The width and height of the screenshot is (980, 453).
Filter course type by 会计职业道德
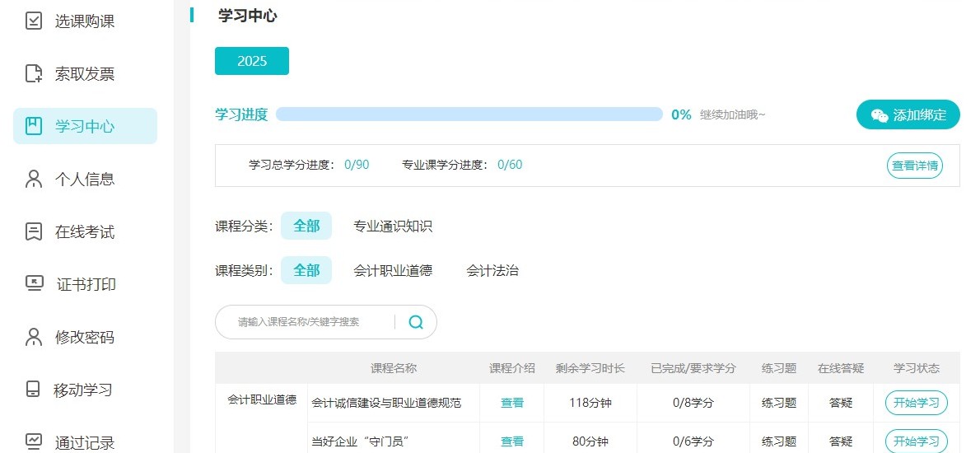pos(393,270)
